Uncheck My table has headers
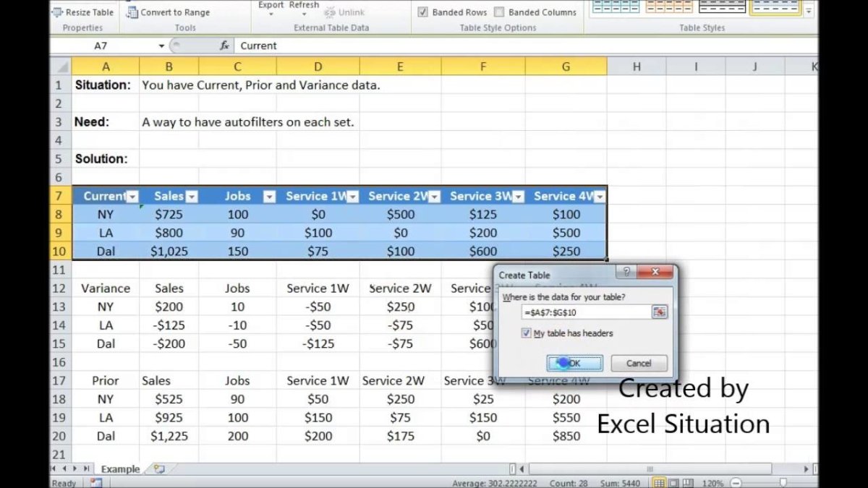Viewport: 868px width, 488px height. pos(526,333)
